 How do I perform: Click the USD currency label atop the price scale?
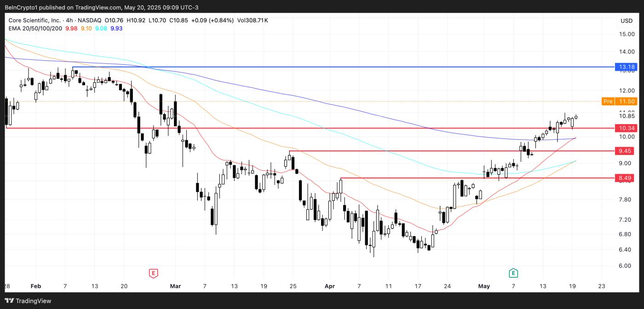[626, 21]
